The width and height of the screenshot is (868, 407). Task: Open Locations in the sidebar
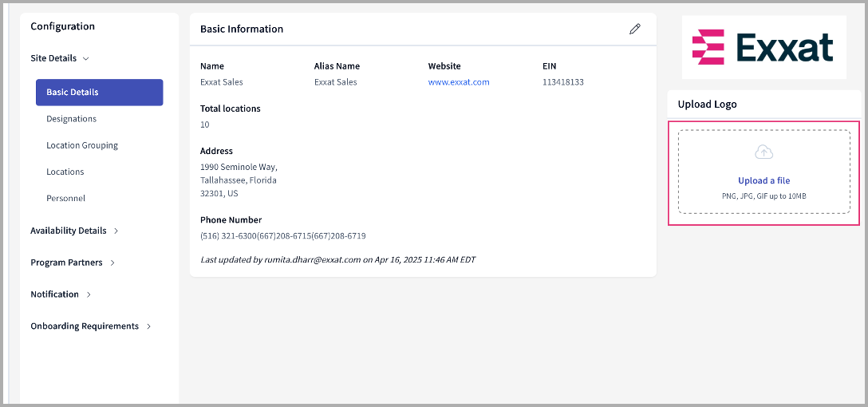click(65, 172)
